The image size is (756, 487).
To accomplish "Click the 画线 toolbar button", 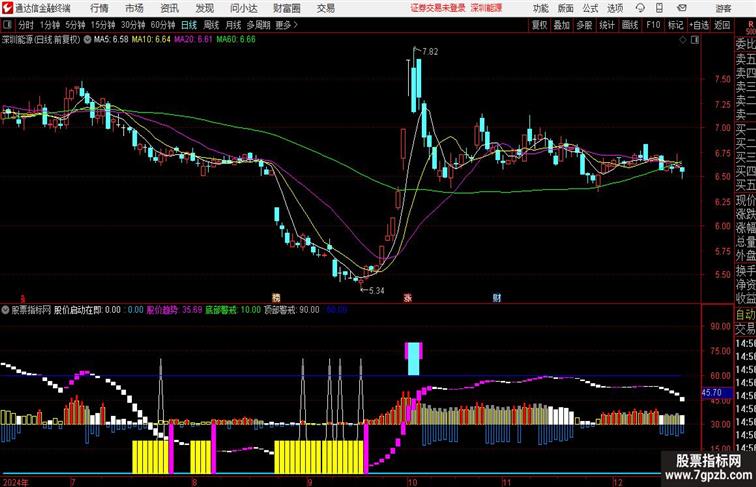I will tap(630, 25).
